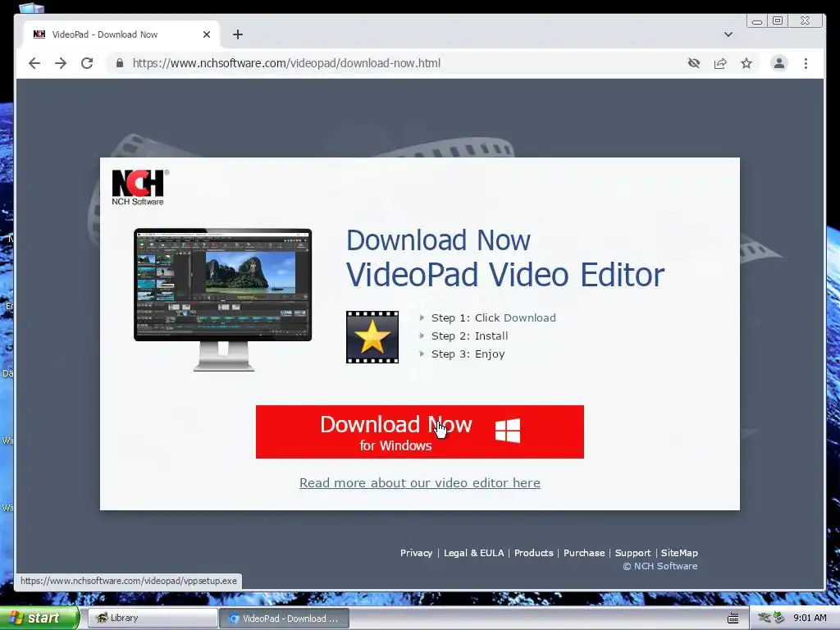Click the Step 3: Enjoy text
Screen dimensions: 840x630
pyautogui.click(x=468, y=354)
